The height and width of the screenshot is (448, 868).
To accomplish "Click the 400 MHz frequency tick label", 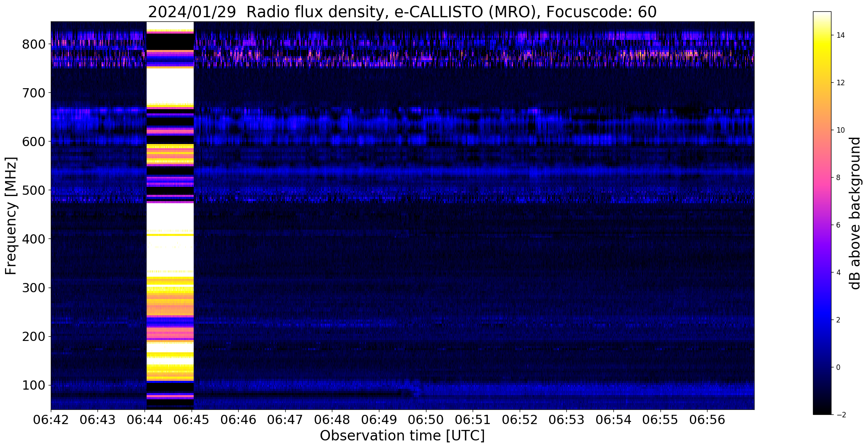I will click(x=34, y=239).
